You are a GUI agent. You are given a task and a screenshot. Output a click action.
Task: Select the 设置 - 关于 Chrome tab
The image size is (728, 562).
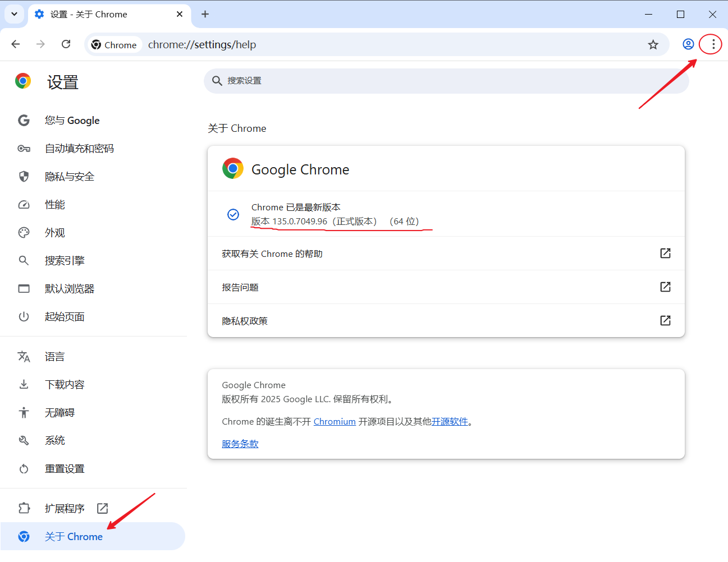coord(109,15)
